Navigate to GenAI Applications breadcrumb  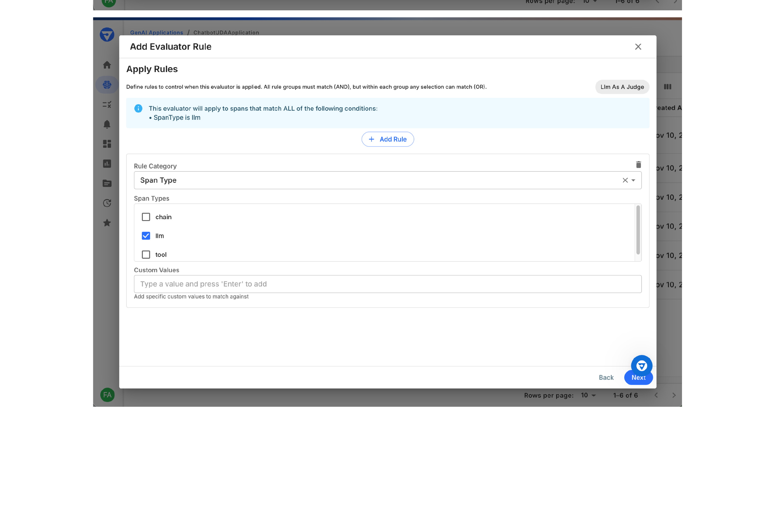[157, 32]
